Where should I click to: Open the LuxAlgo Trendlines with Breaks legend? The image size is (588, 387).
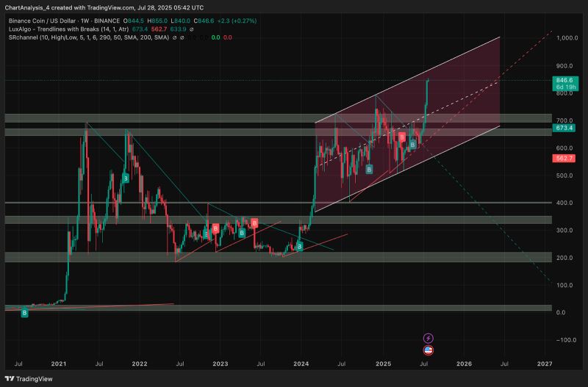[x=53, y=30]
